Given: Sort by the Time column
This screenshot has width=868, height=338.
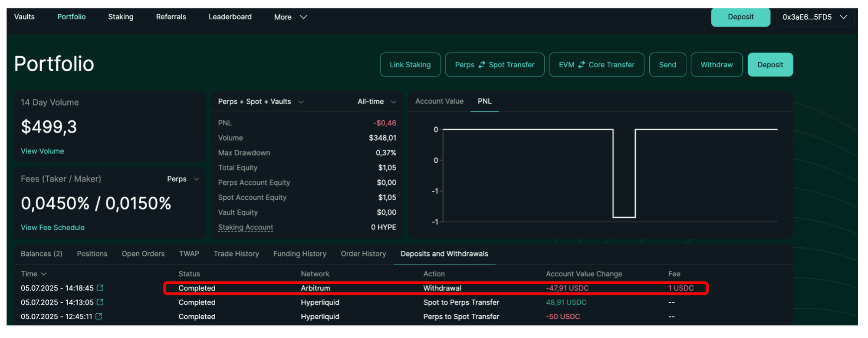Looking at the screenshot, I should pos(33,274).
